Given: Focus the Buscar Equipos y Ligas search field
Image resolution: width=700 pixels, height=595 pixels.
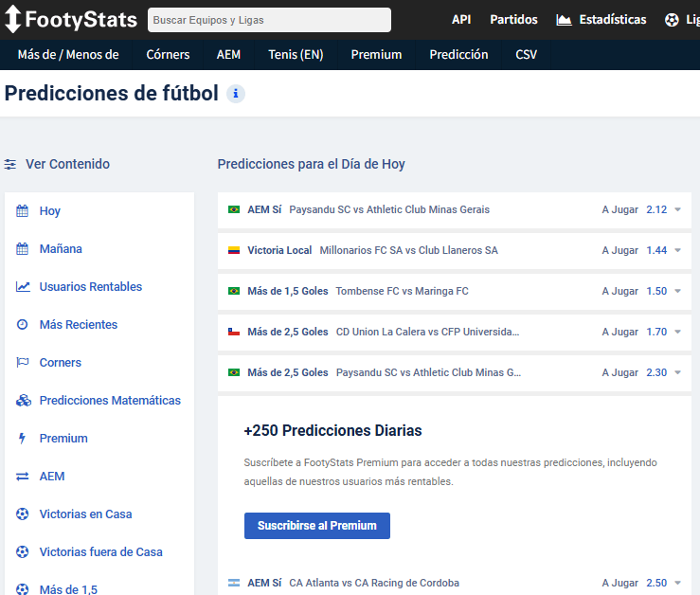Looking at the screenshot, I should tap(269, 20).
